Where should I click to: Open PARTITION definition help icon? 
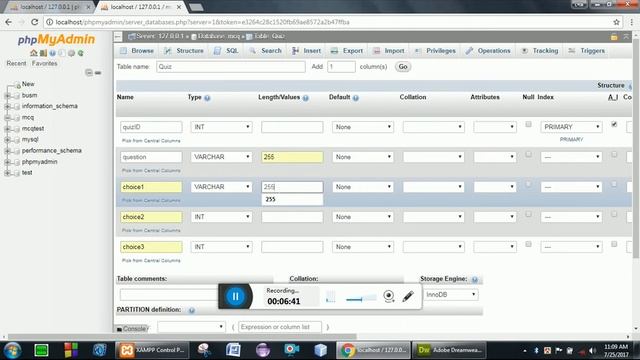tap(191, 311)
